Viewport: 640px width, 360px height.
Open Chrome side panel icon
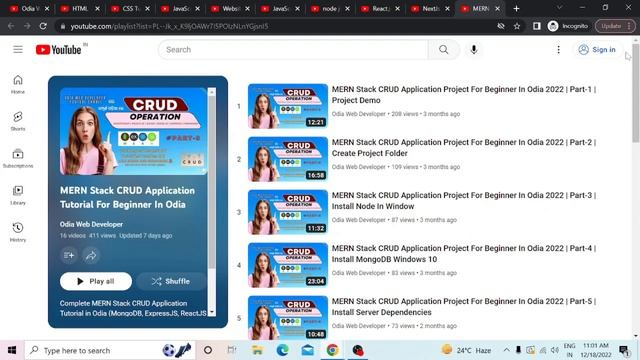pos(536,26)
